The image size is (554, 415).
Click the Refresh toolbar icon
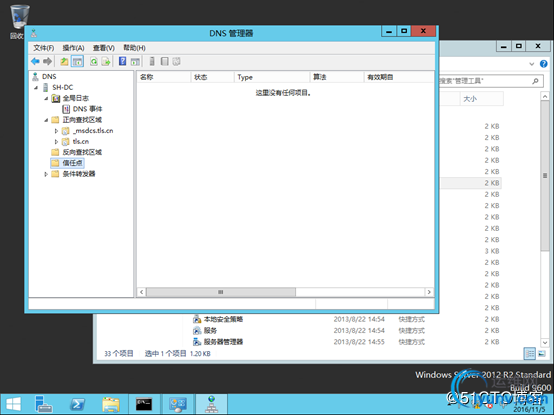pos(94,61)
